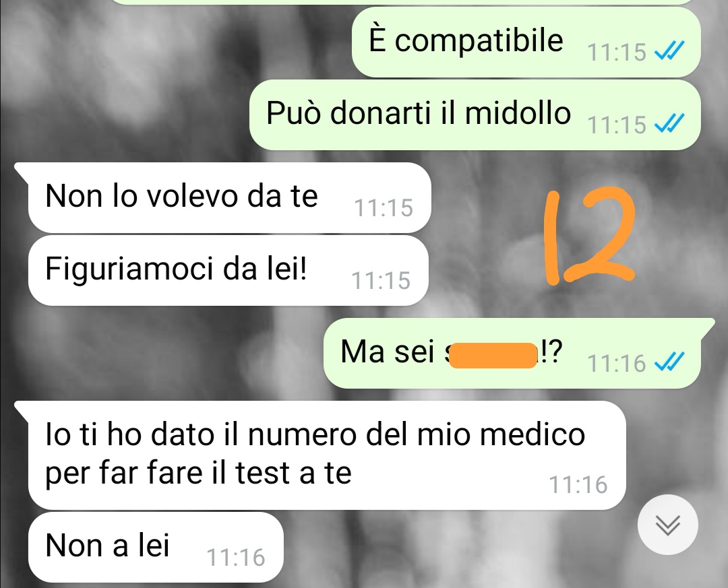This screenshot has height=588, width=728.
Task: Tap the 11:16 timestamp on "Non a lei"
Action: 235,558
